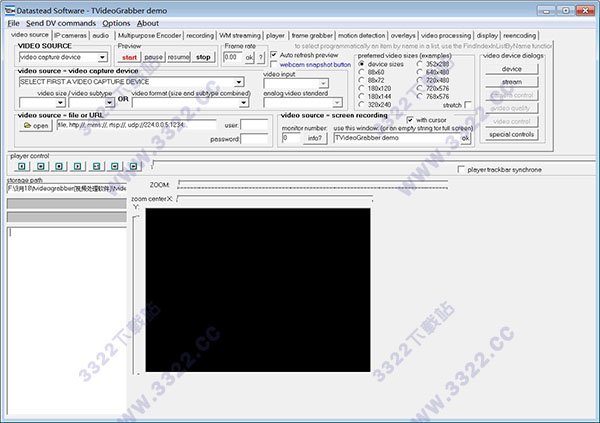This screenshot has width=600, height=423.
Task: Pick the 180x144 video size radio
Action: click(x=361, y=96)
